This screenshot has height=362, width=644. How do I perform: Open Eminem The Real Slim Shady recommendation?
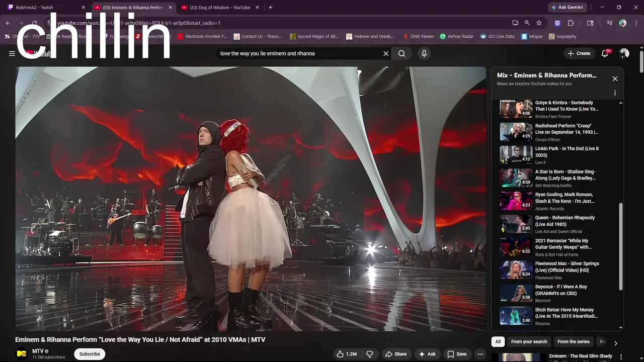click(581, 356)
